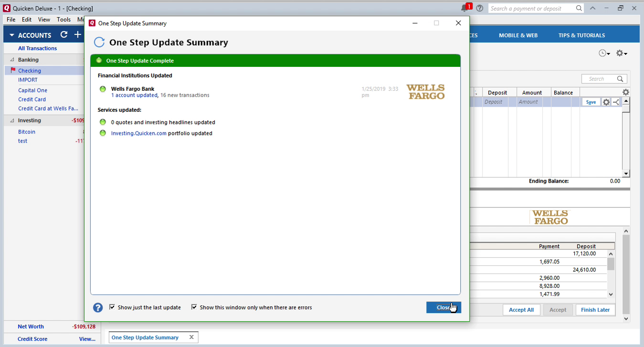Close the One Step Update Summary bottom tab
The height and width of the screenshot is (347, 644).
[x=191, y=337]
